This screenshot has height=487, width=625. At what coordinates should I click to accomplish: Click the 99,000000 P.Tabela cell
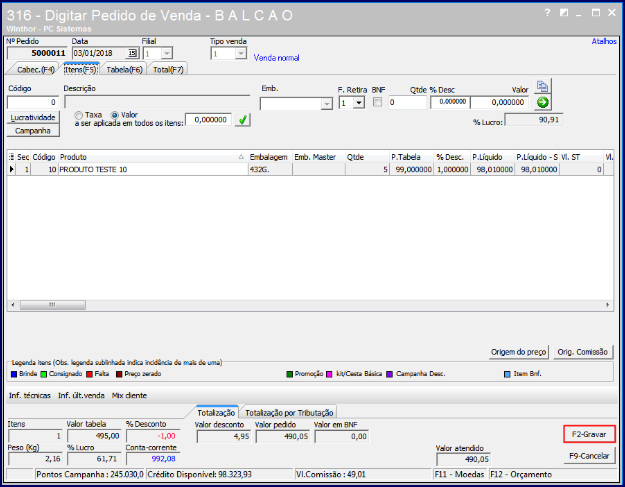[x=411, y=169]
